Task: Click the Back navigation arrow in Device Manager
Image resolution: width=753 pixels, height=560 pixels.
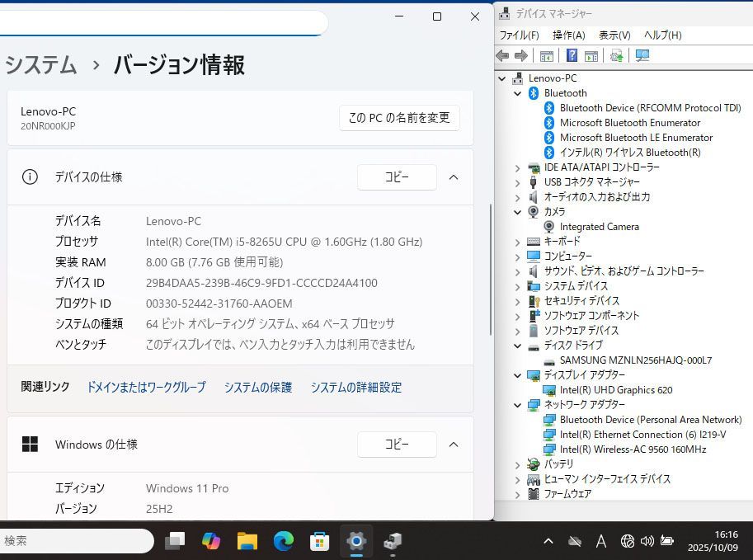Action: click(503, 55)
